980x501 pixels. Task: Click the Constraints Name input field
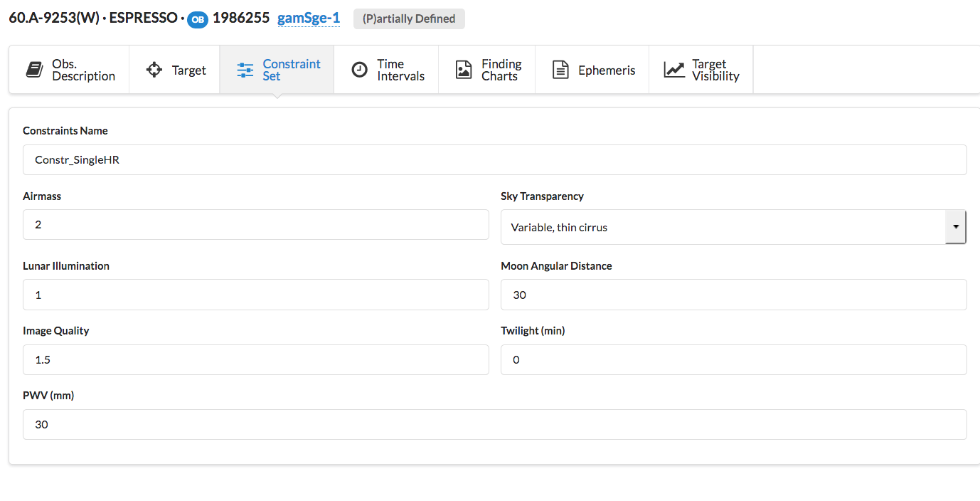click(x=494, y=160)
